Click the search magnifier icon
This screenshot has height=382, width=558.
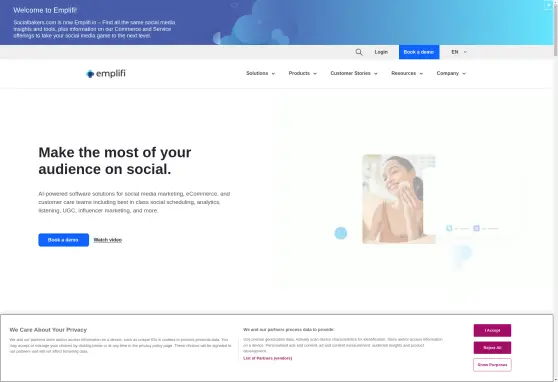[x=359, y=52]
